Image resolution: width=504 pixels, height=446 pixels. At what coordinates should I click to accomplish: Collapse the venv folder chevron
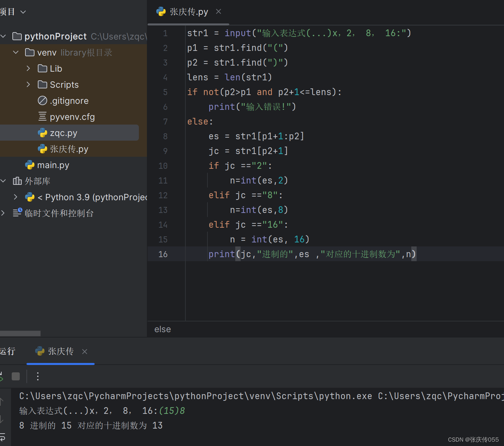pos(16,52)
